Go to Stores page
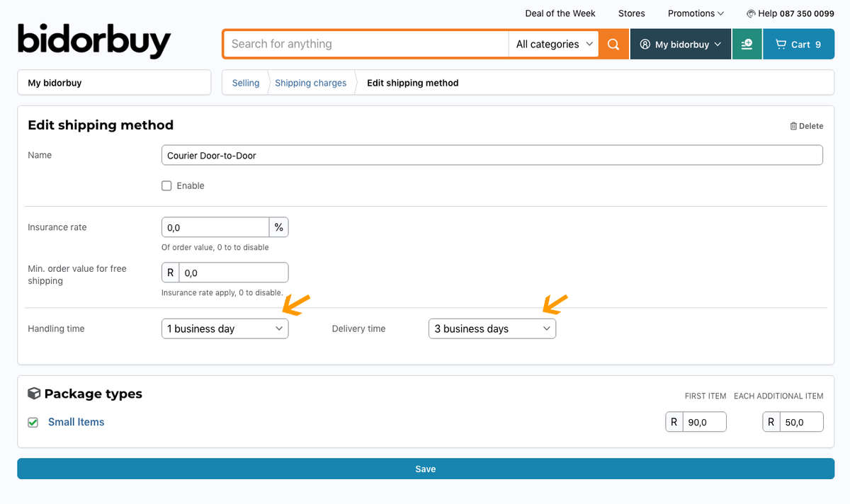This screenshot has width=850, height=504. [x=632, y=13]
